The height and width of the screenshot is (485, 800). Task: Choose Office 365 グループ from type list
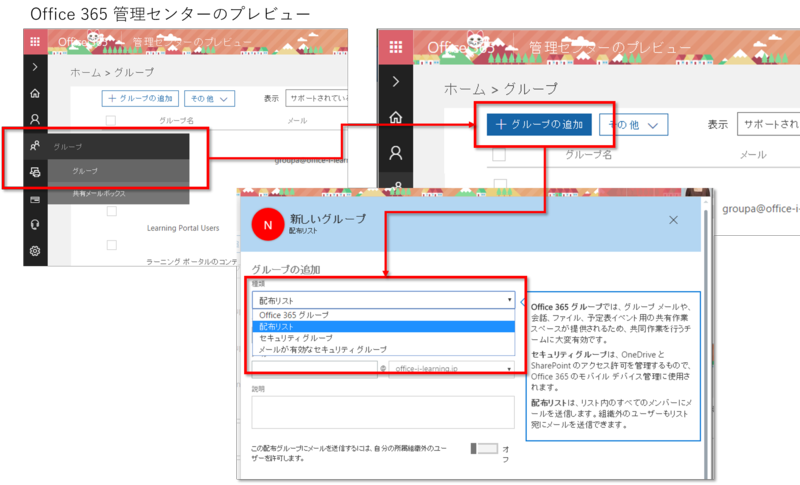tap(384, 315)
